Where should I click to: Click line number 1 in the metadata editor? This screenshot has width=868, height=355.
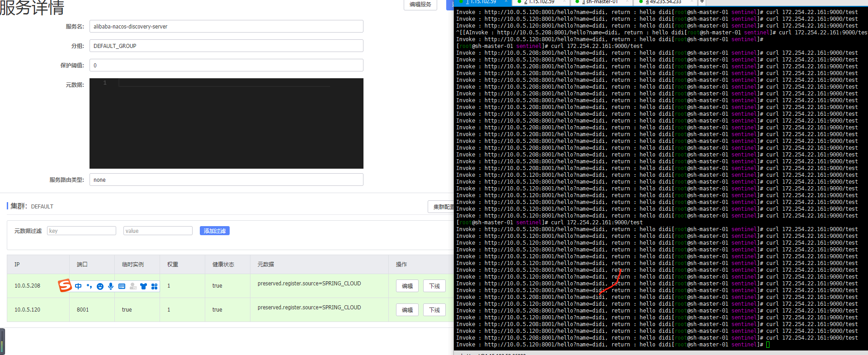(105, 83)
